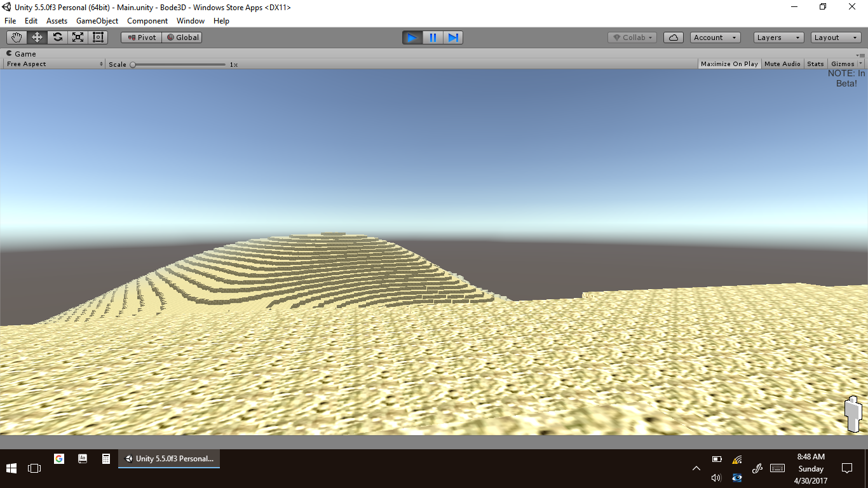Viewport: 868px width, 488px height.
Task: Open the Free Aspect dropdown
Action: (x=55, y=64)
